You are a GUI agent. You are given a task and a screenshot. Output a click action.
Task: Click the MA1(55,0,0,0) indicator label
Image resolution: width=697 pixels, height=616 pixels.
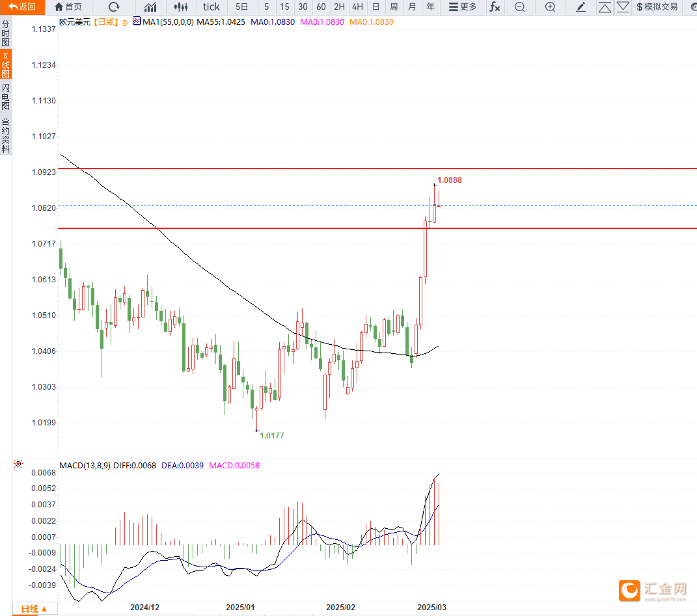tap(168, 21)
